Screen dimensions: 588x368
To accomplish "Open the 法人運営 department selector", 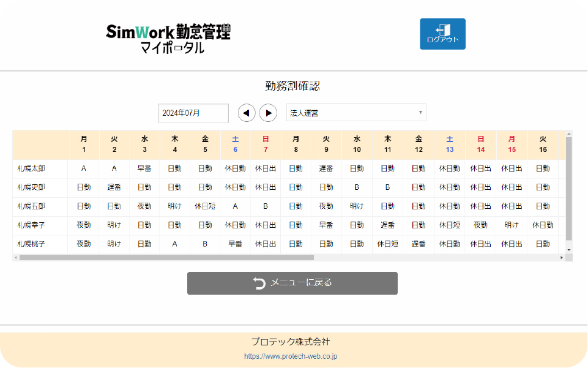I will (x=355, y=113).
